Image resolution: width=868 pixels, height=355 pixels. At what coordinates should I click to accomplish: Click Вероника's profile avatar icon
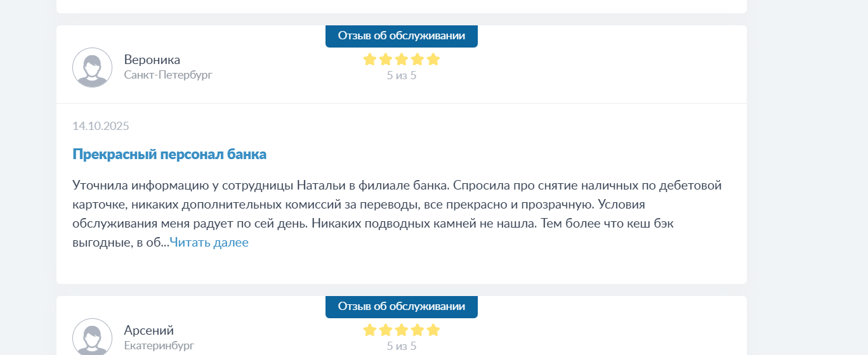[x=93, y=67]
